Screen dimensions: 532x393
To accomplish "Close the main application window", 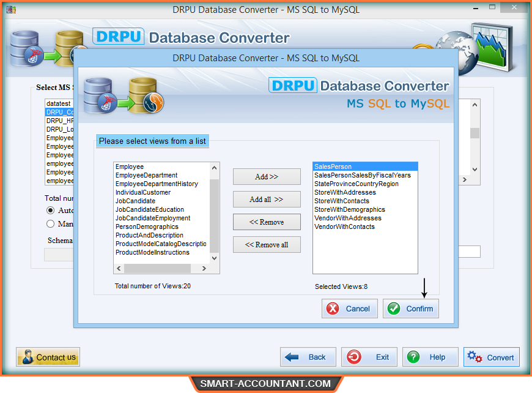I will [514, 7].
